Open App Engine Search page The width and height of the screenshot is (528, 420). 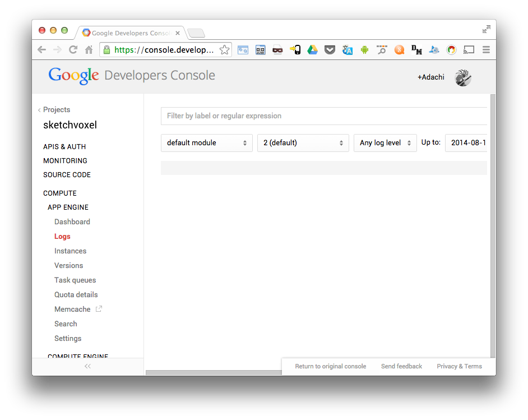click(66, 324)
